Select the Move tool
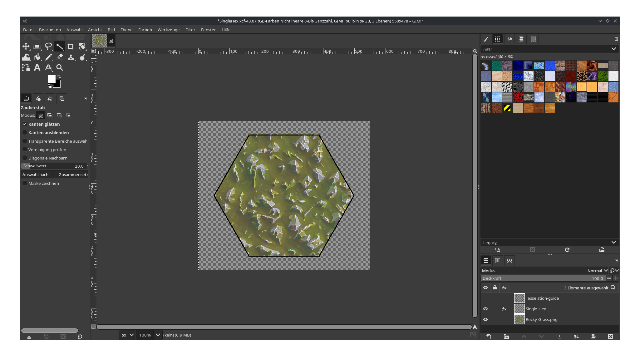 [x=26, y=46]
